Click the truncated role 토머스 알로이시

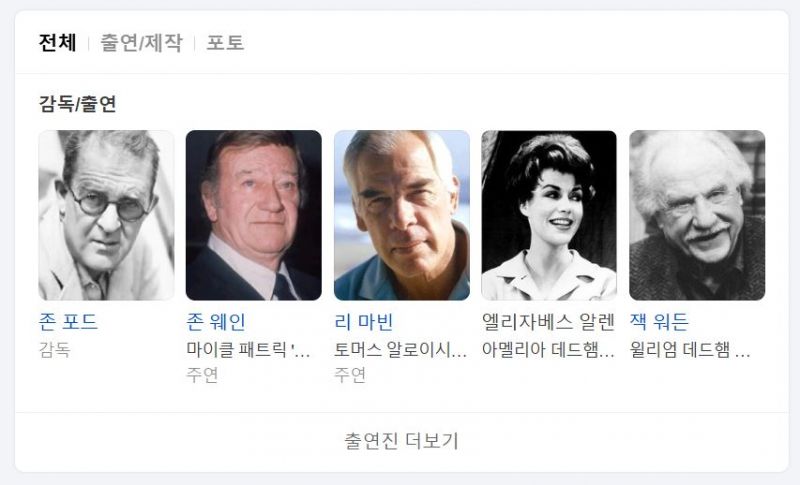pyautogui.click(x=401, y=350)
